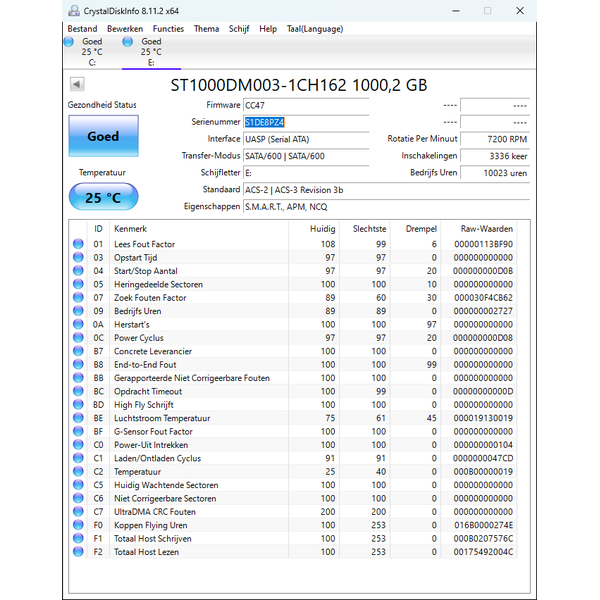Click the Slechtste column header
600x600 pixels.
coord(365,229)
